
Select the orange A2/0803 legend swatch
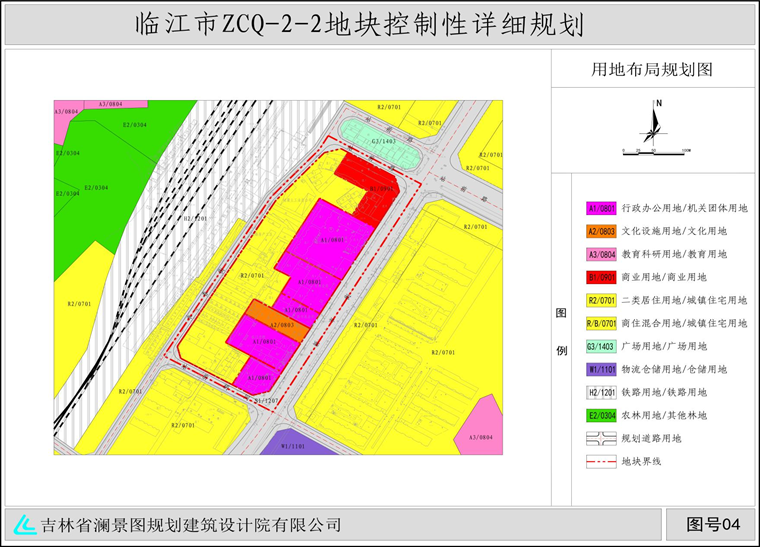coord(600,231)
